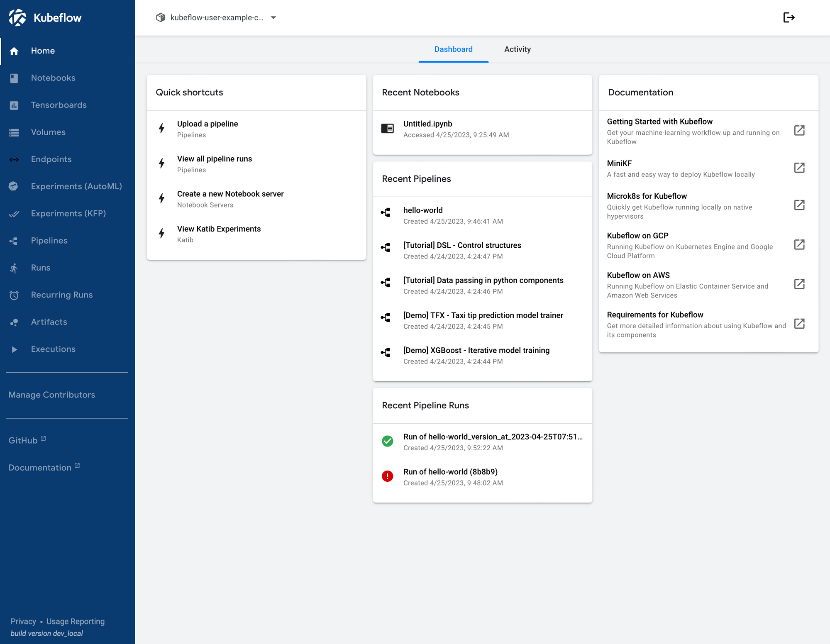Switch to the Dashboard tab
This screenshot has height=644, width=830.
tap(453, 49)
